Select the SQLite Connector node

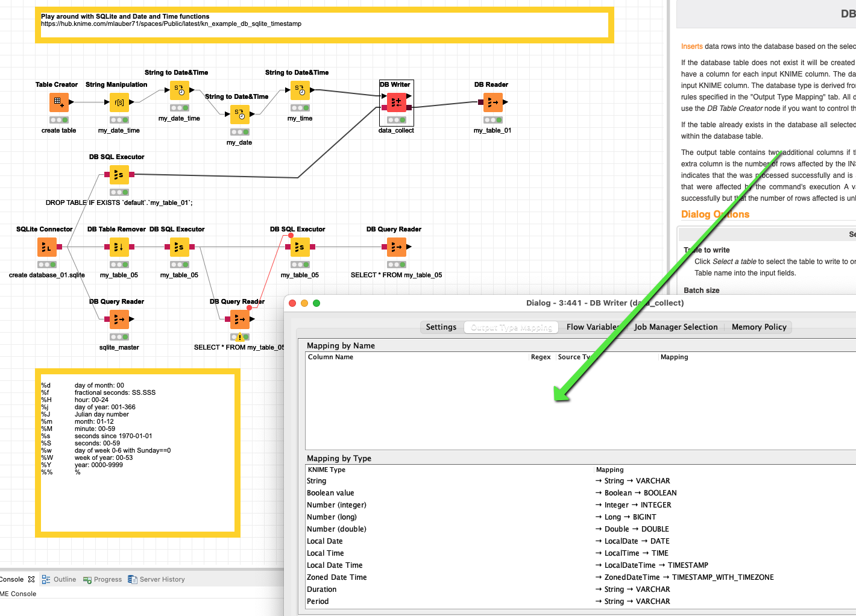(x=46, y=247)
